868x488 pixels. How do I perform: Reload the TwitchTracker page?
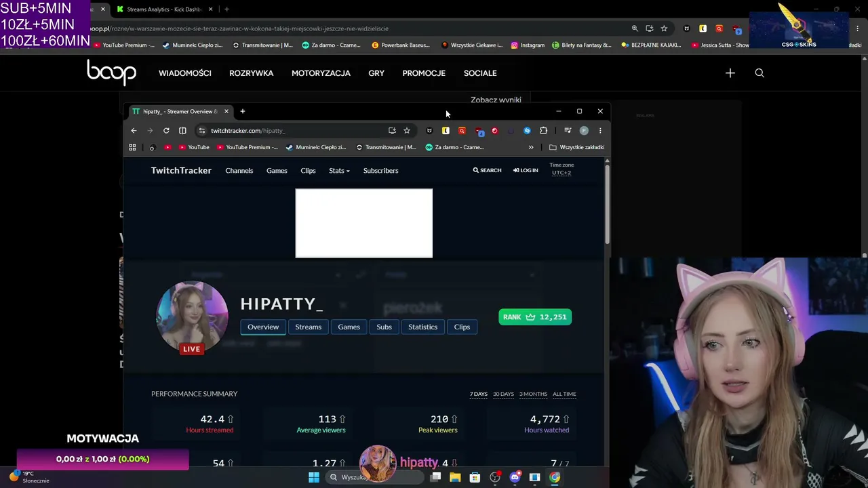tap(166, 131)
